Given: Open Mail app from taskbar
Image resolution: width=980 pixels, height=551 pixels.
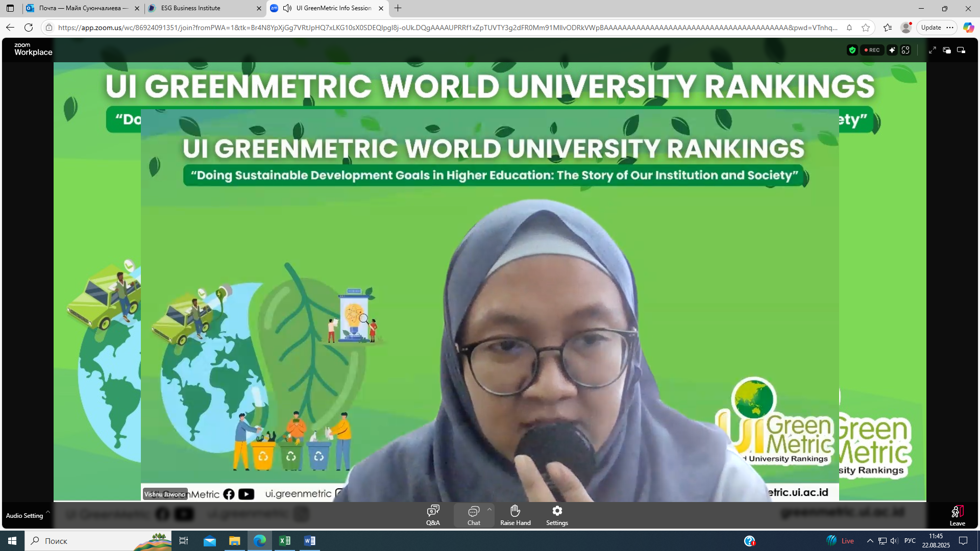Looking at the screenshot, I should coord(210,541).
